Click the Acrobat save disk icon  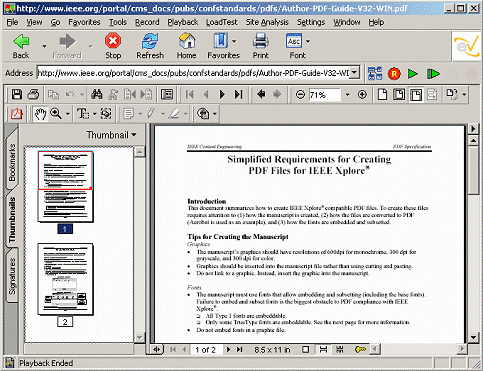tap(17, 95)
